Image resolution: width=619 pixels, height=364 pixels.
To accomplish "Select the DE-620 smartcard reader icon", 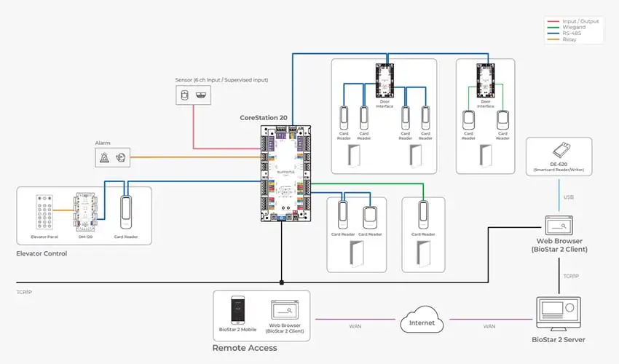I will pyautogui.click(x=560, y=151).
